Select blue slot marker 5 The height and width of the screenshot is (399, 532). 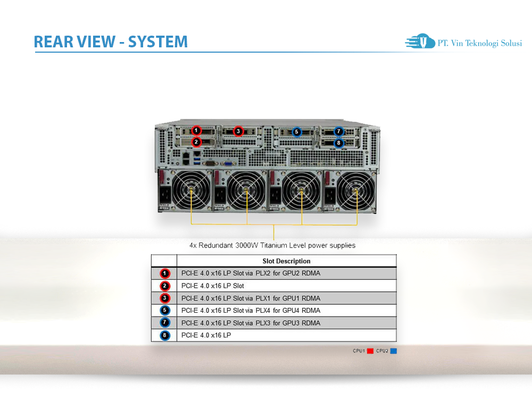[x=296, y=131]
